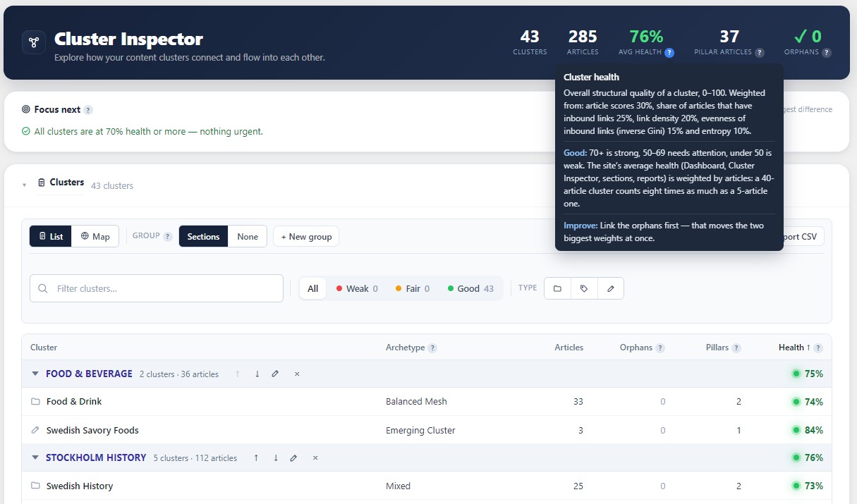Collapse the Stockholm History section

pyautogui.click(x=35, y=457)
